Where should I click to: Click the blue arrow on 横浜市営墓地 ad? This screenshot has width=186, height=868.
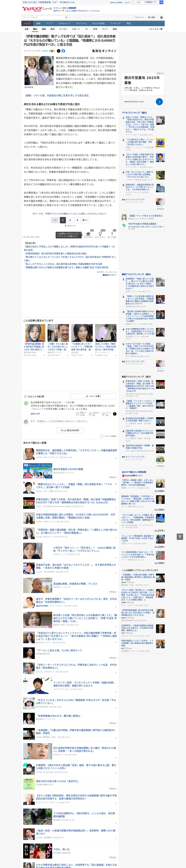[159, 101]
